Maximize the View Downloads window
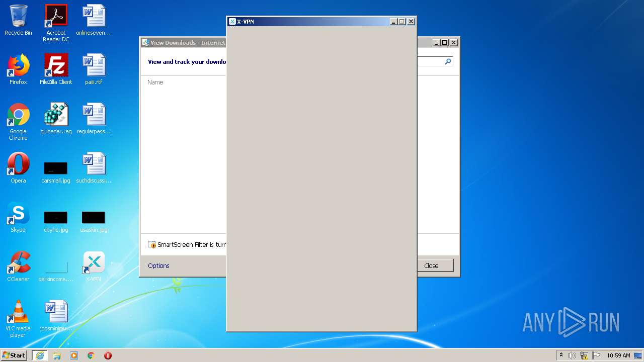This screenshot has width=644, height=362. click(445, 43)
